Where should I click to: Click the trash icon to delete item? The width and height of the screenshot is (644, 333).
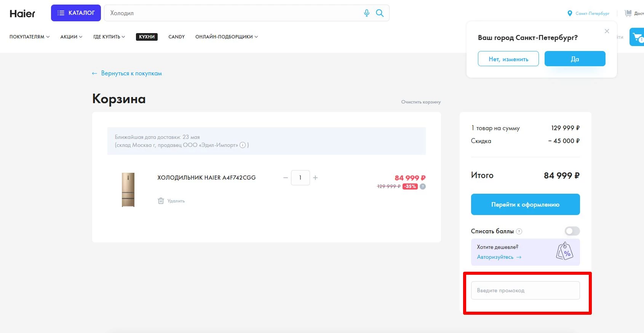coord(161,201)
